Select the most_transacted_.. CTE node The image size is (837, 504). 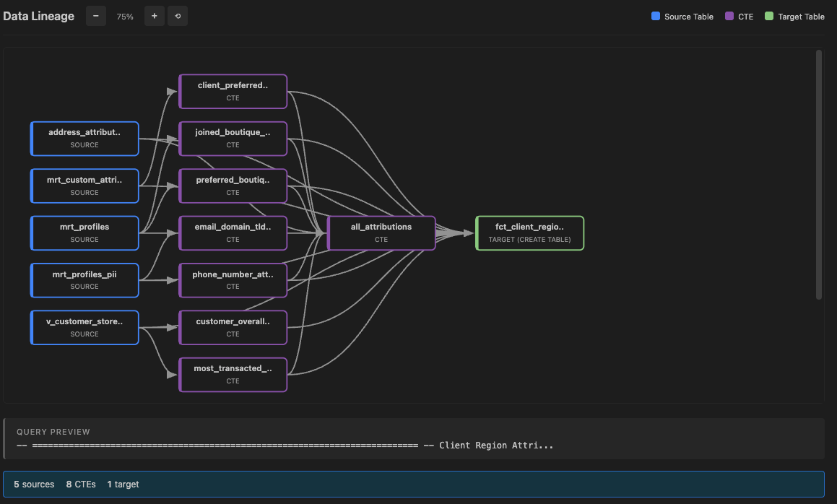[233, 374]
